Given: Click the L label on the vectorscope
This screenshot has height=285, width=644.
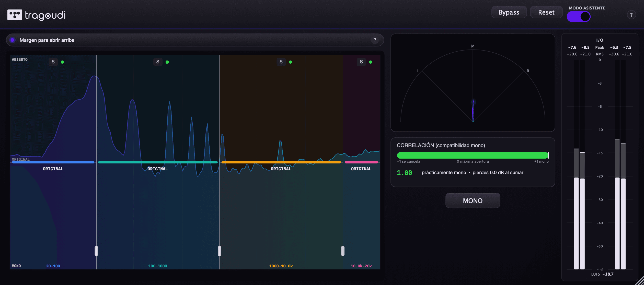Looking at the screenshot, I should [x=418, y=71].
